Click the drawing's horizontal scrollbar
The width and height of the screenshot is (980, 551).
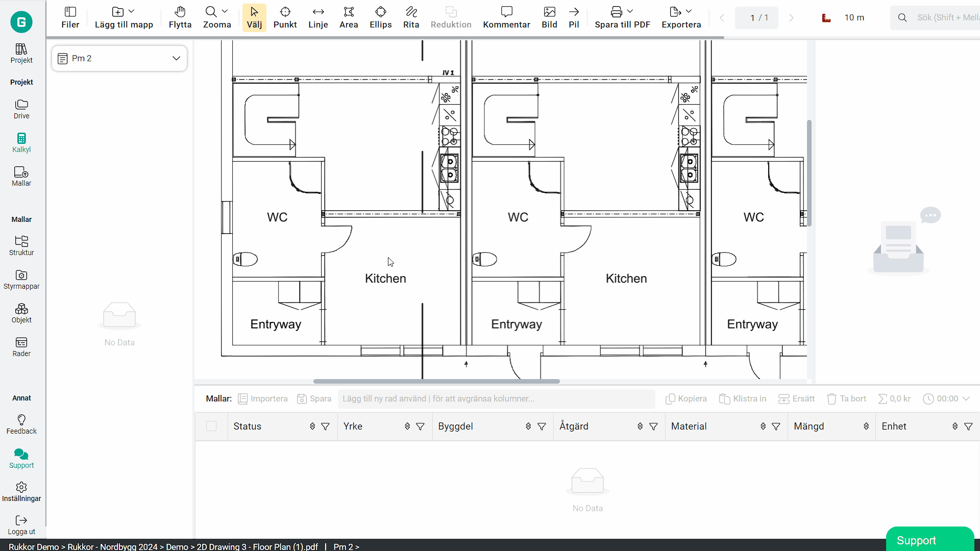tap(436, 381)
